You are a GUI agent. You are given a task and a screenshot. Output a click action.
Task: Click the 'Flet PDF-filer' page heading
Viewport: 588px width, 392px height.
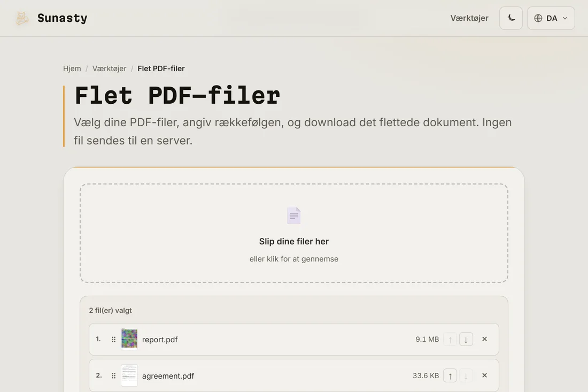[x=177, y=95]
